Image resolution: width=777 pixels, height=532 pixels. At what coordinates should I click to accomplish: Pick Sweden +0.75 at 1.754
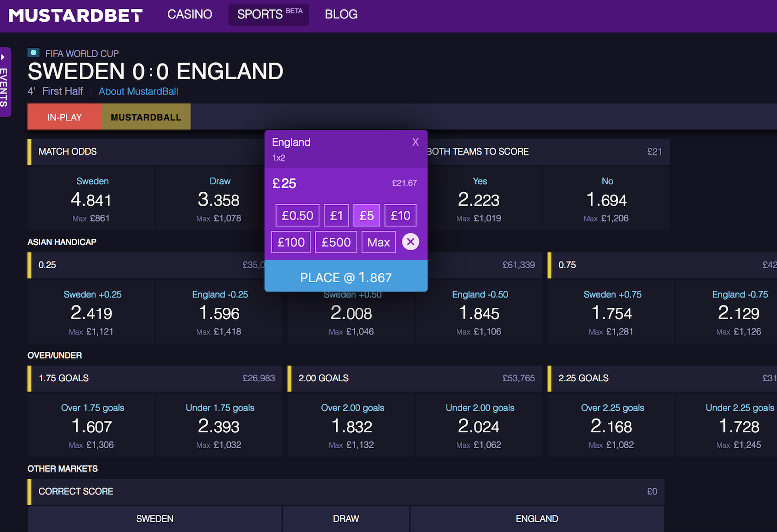pos(611,312)
